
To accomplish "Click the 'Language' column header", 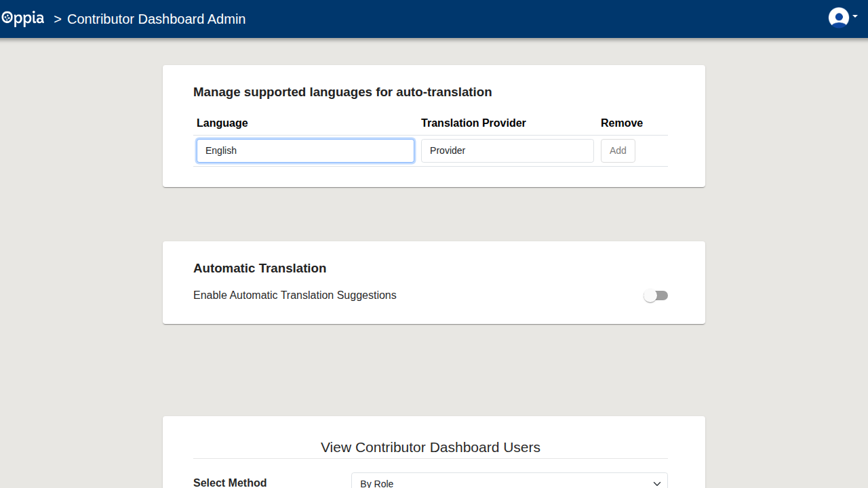I will (x=222, y=123).
